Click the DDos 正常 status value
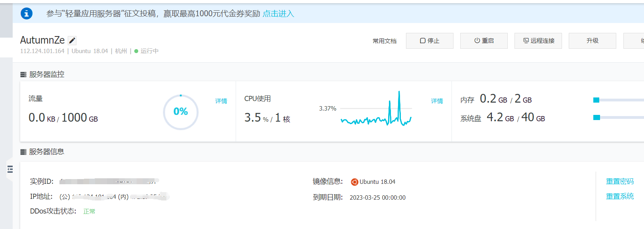The height and width of the screenshot is (229, 644). (x=89, y=212)
